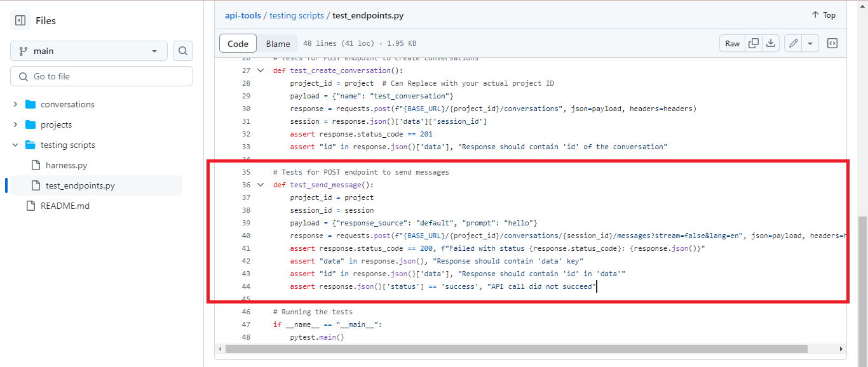
Task: Copy raw file contents icon
Action: click(754, 43)
